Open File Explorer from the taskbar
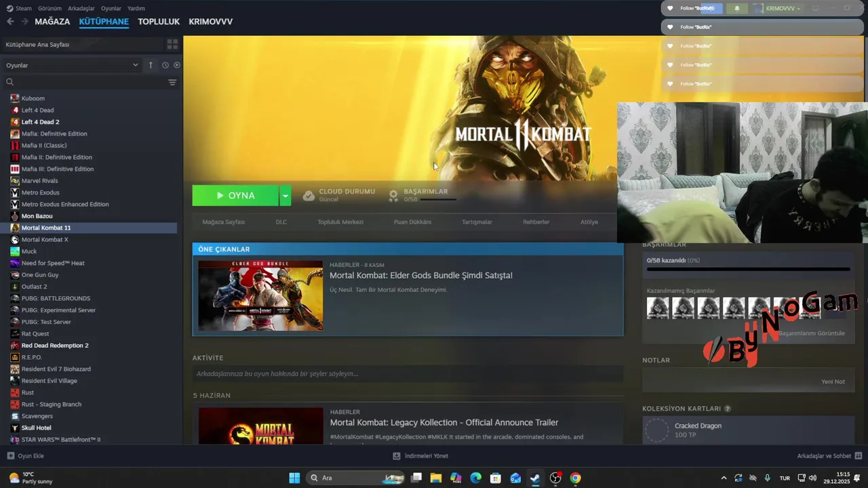 click(x=436, y=478)
